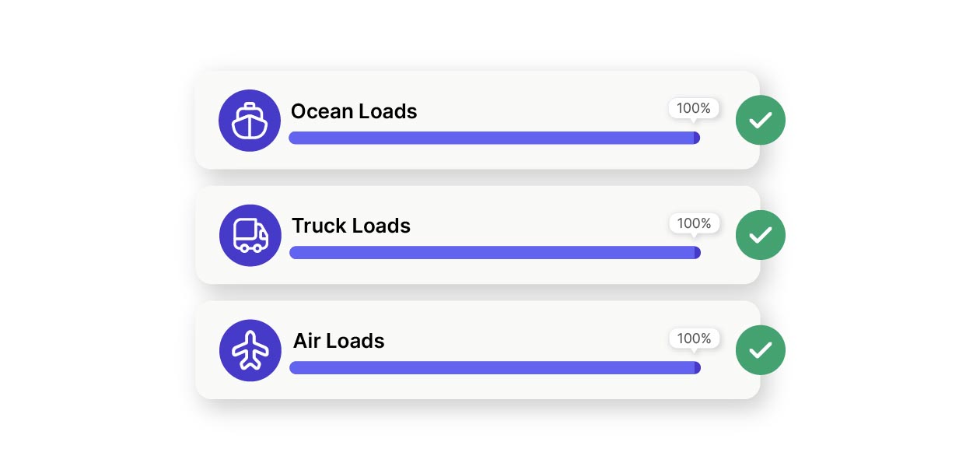Click blank area right of Truck Loads title
Screen dimensions: 980x470
(537, 226)
